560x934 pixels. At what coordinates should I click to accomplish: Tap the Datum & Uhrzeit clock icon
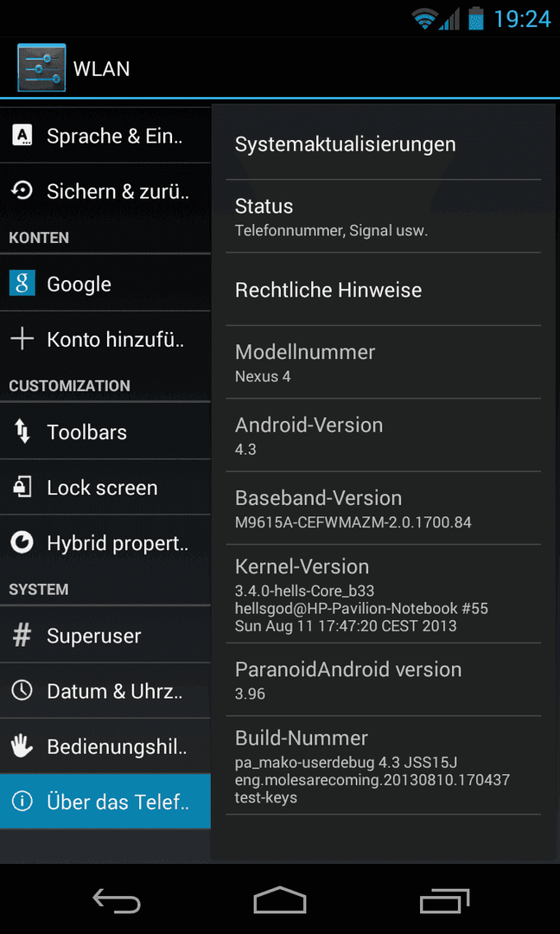(x=22, y=691)
